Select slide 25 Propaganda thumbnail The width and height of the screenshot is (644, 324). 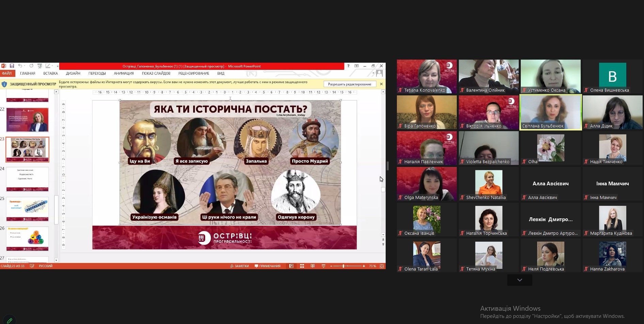(x=27, y=209)
